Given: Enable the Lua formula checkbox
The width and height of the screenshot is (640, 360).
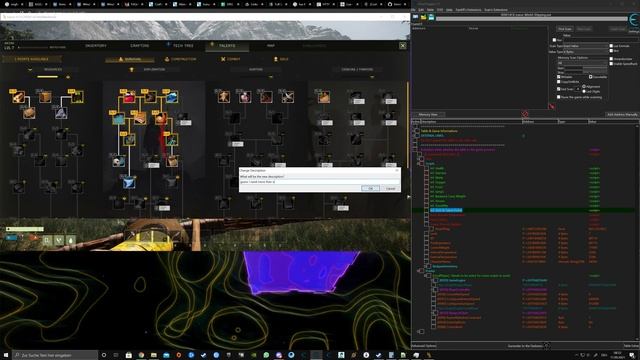Looking at the screenshot, I should pyautogui.click(x=611, y=46).
